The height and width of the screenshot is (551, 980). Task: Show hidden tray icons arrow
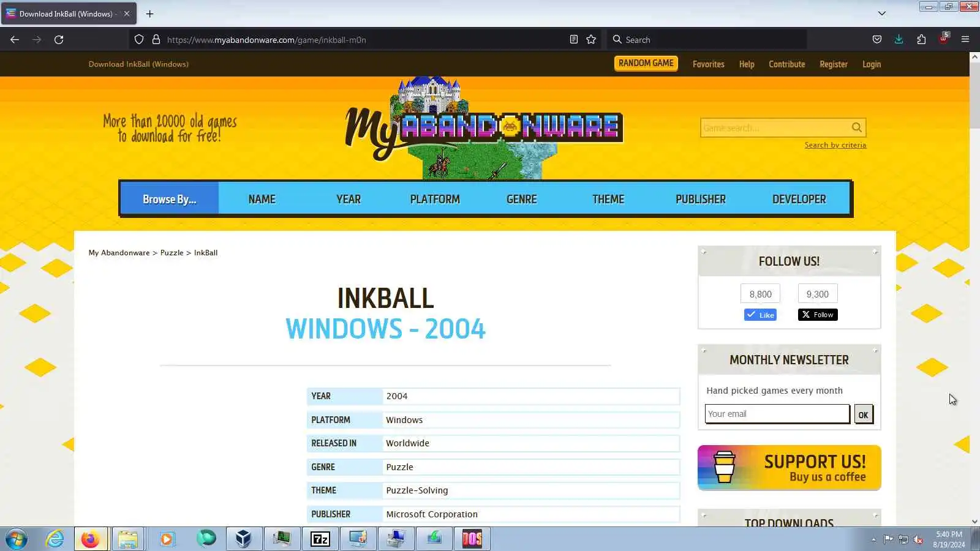coord(873,539)
